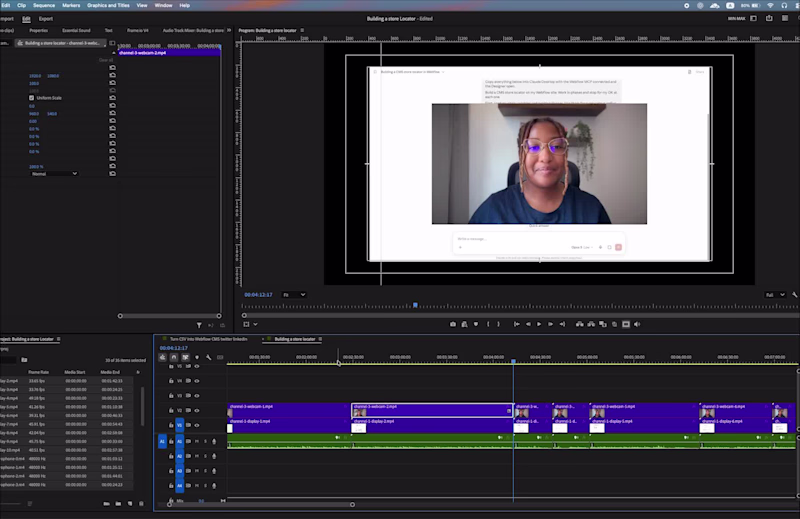Expand the hidden panel tabs chevron
The width and height of the screenshot is (800, 519).
pyautogui.click(x=229, y=30)
